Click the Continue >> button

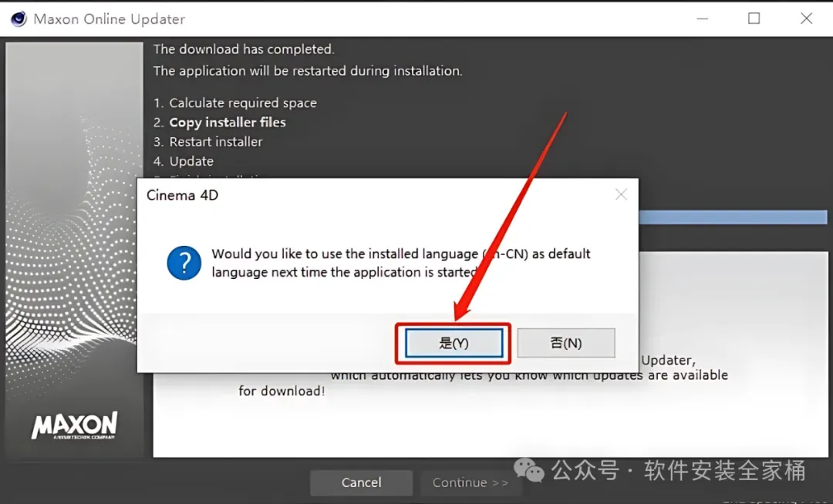[470, 482]
